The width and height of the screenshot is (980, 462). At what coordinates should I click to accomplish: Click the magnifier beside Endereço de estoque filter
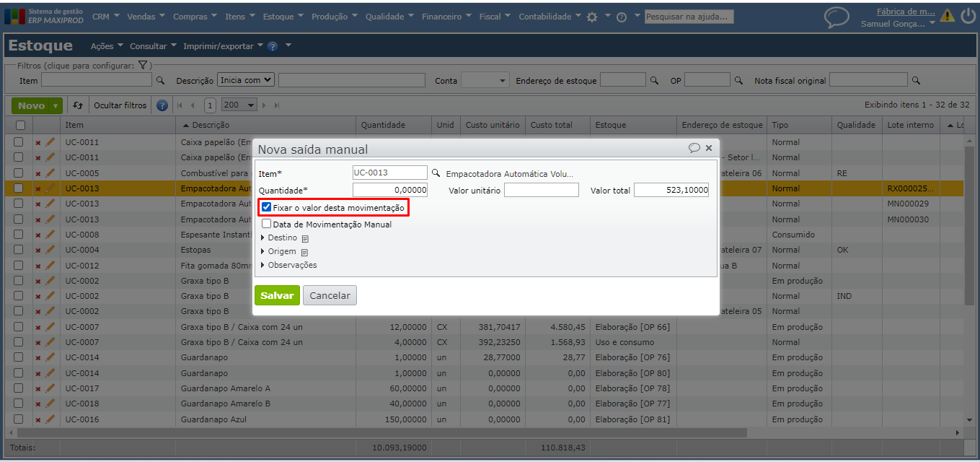click(655, 80)
